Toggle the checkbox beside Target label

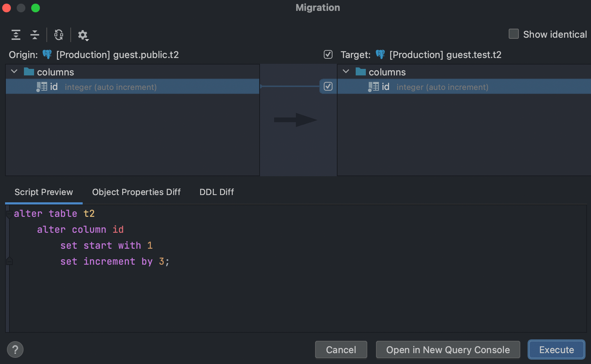[328, 54]
